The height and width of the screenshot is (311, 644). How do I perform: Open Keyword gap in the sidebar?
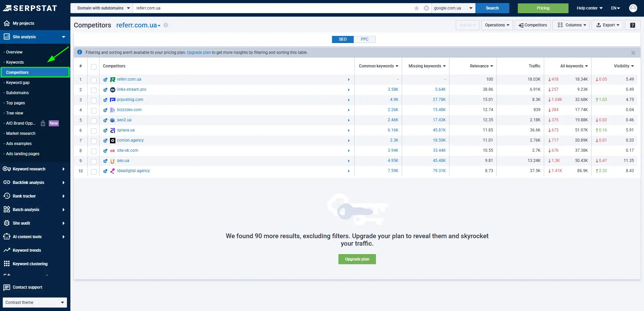coord(18,83)
